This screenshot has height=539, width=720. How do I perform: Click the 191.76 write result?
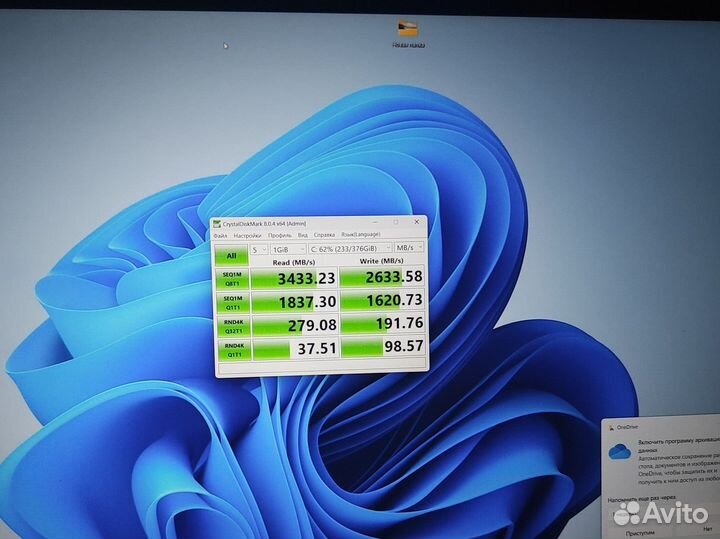[383, 324]
